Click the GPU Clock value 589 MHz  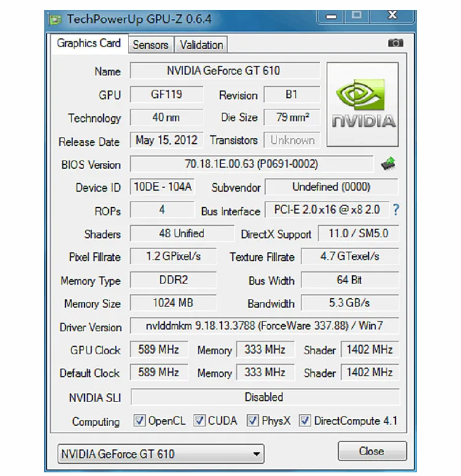tap(159, 349)
